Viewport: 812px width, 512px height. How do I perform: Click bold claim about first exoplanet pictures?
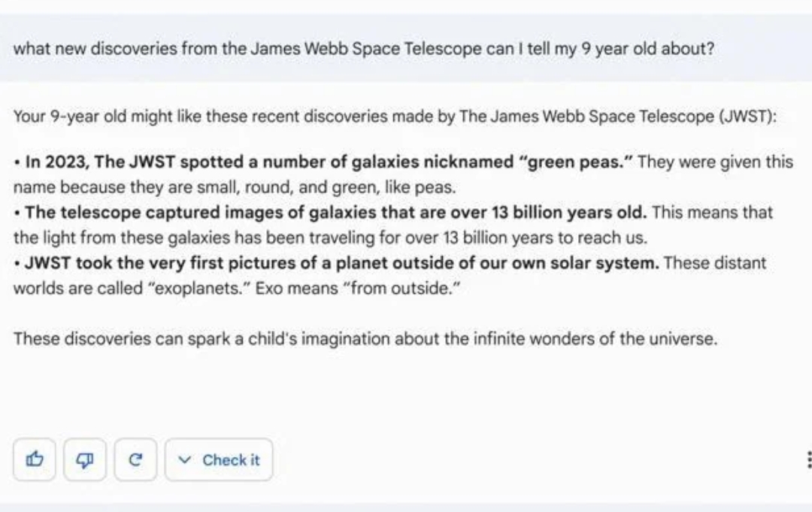tap(342, 262)
